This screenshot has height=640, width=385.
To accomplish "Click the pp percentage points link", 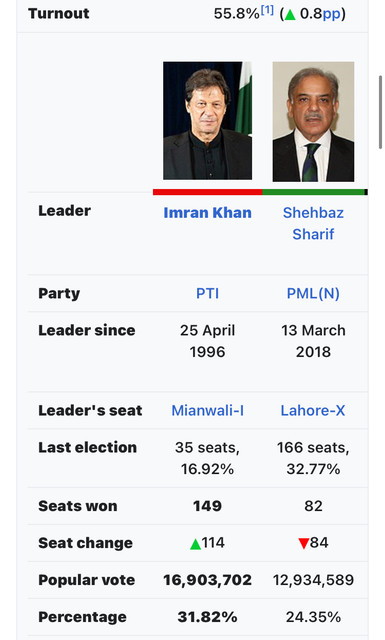I will (331, 14).
